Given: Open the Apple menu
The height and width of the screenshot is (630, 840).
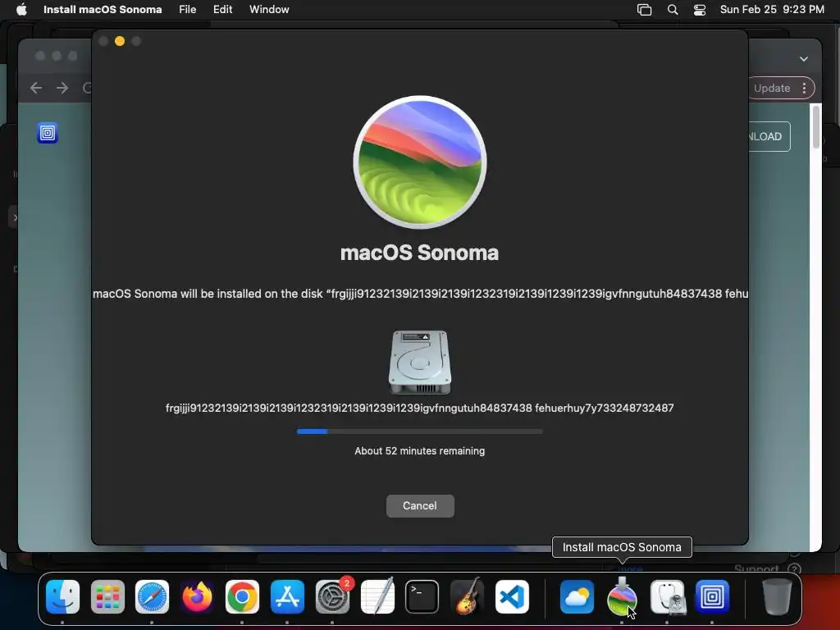Looking at the screenshot, I should pyautogui.click(x=21, y=9).
